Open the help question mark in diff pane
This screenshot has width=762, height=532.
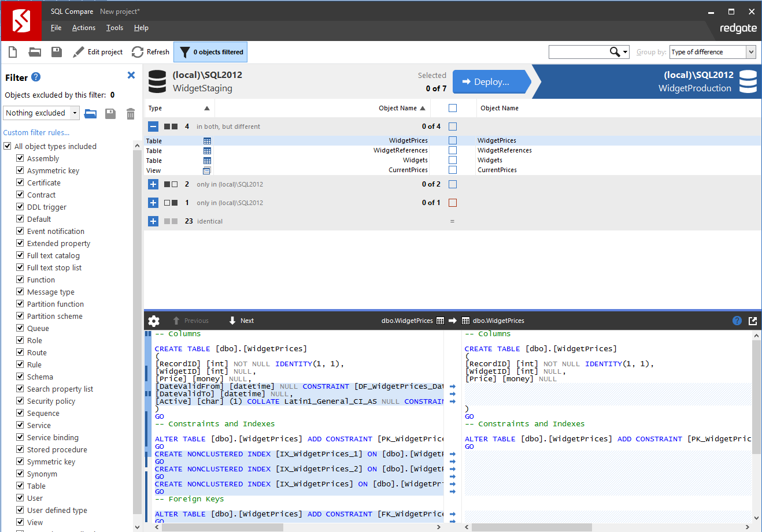(x=736, y=321)
